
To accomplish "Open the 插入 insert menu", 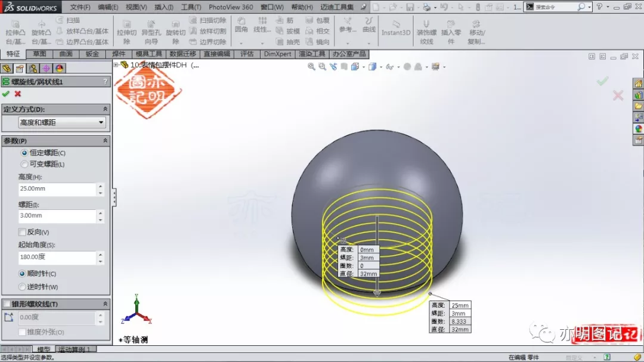I will point(164,7).
